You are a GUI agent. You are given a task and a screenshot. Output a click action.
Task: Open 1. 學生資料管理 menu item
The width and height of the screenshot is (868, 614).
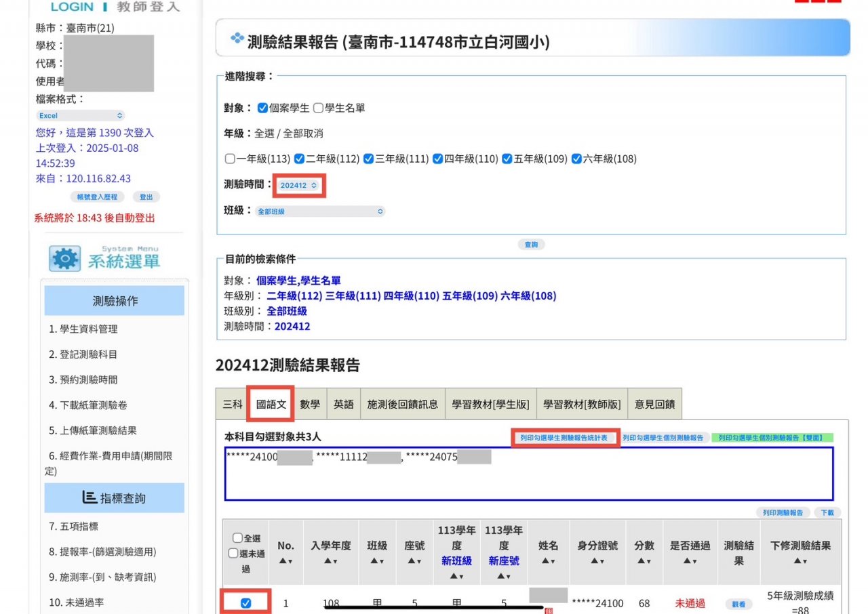click(83, 329)
